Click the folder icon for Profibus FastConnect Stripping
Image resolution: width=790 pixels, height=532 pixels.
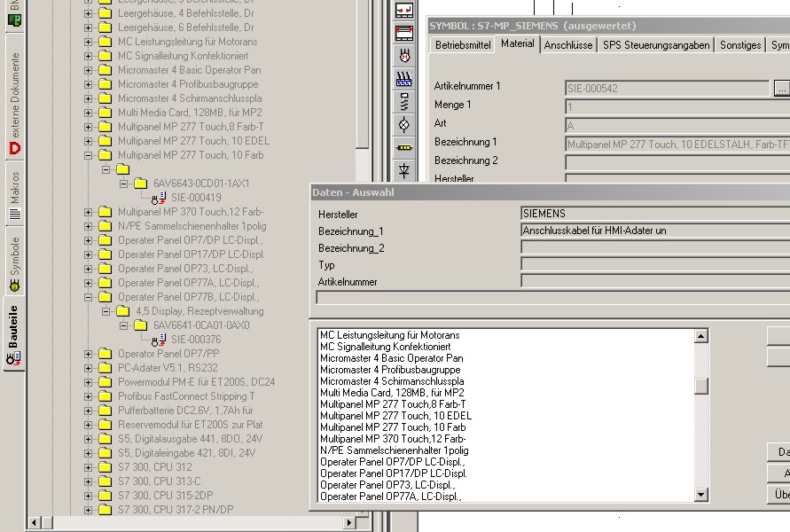click(x=105, y=396)
